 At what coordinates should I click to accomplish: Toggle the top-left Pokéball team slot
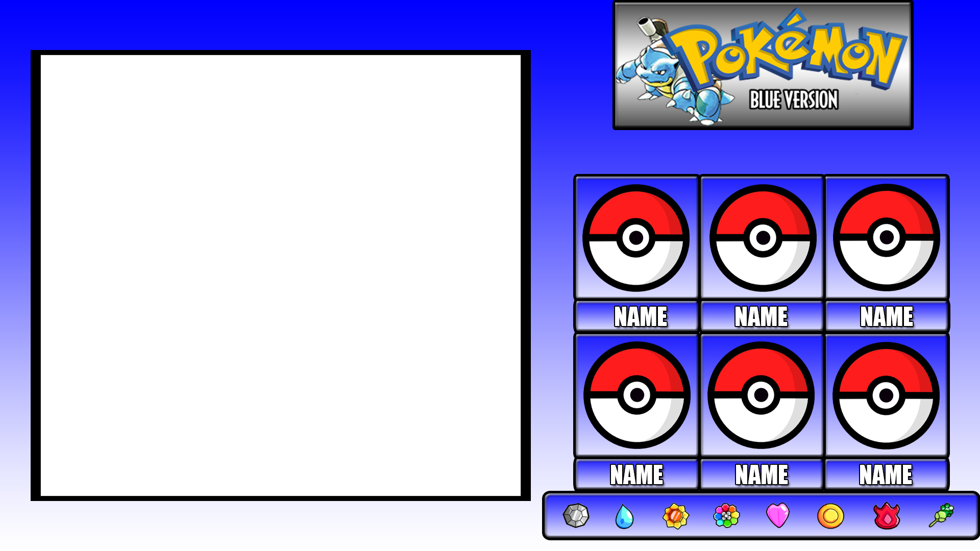pyautogui.click(x=636, y=236)
